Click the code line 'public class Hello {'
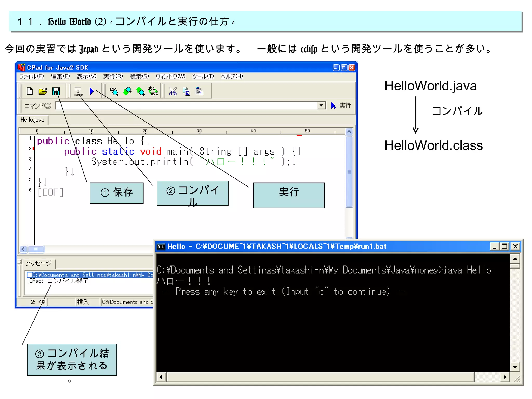532x399 pixels. click(94, 141)
